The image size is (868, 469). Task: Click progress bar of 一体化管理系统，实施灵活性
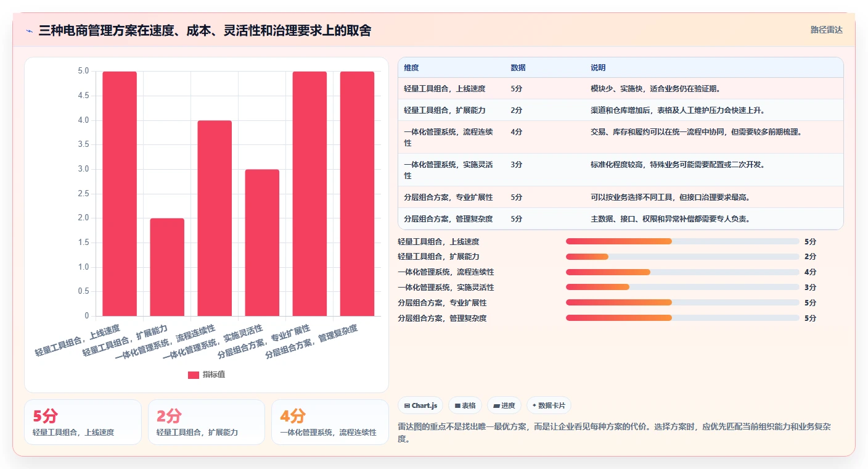(x=682, y=287)
